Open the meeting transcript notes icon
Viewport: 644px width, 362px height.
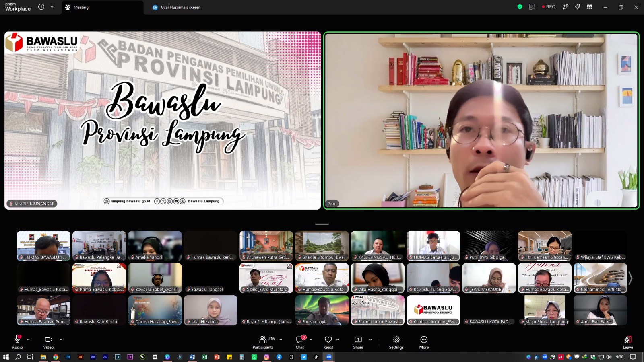532,7
